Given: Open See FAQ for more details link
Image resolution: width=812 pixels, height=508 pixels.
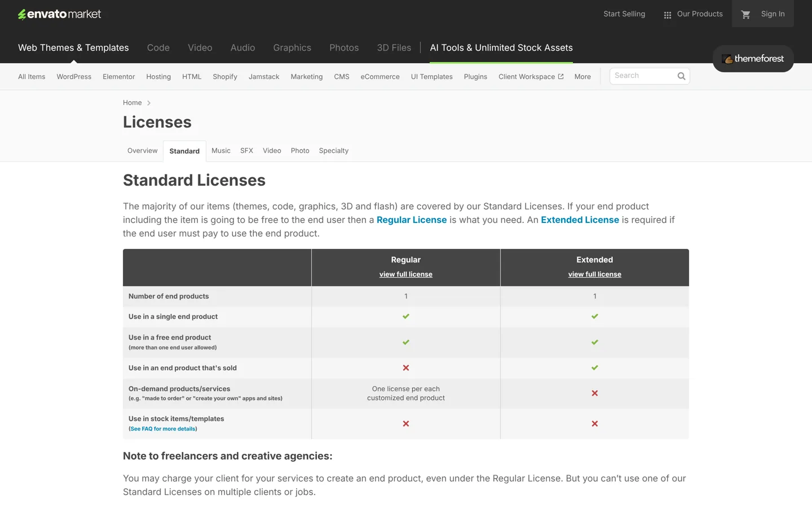Looking at the screenshot, I should (x=163, y=429).
